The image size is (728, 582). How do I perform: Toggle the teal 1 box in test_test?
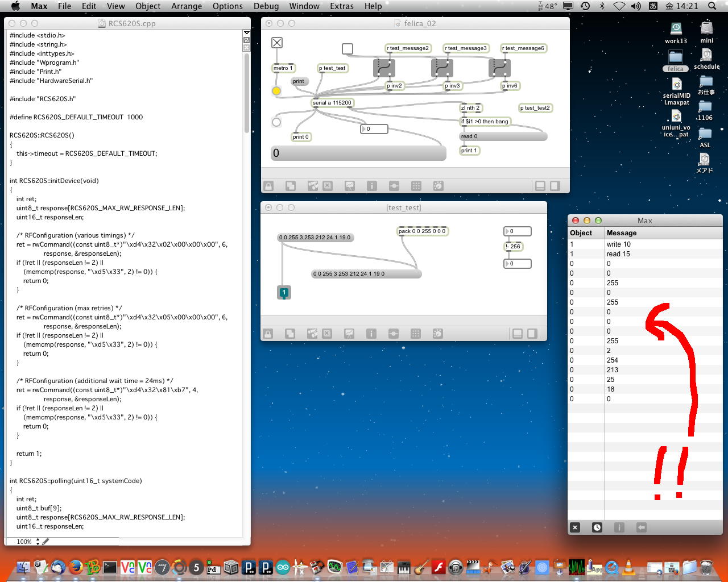284,292
